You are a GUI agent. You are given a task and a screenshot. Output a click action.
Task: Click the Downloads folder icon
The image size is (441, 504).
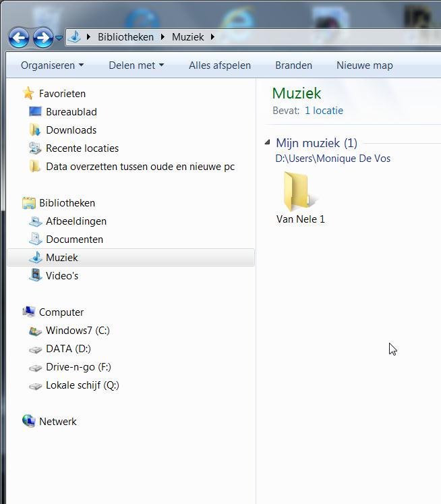[35, 130]
